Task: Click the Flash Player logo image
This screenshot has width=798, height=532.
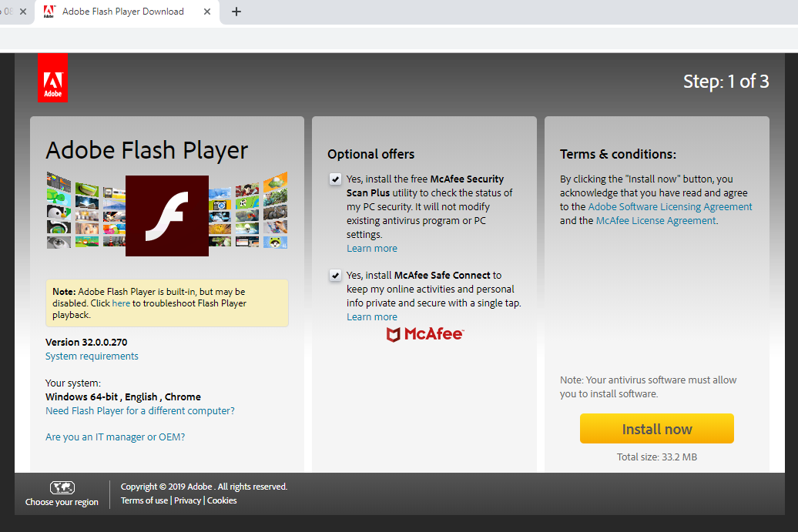Action: click(x=167, y=216)
